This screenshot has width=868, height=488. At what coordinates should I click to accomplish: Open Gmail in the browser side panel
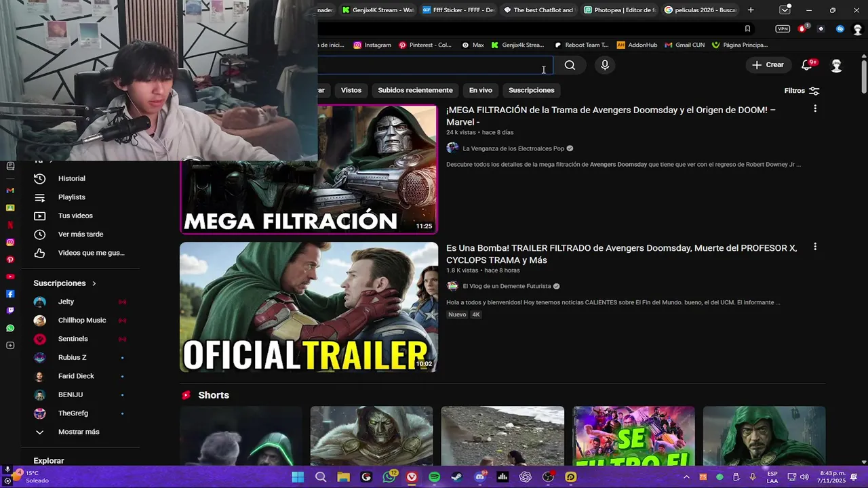tap(10, 190)
